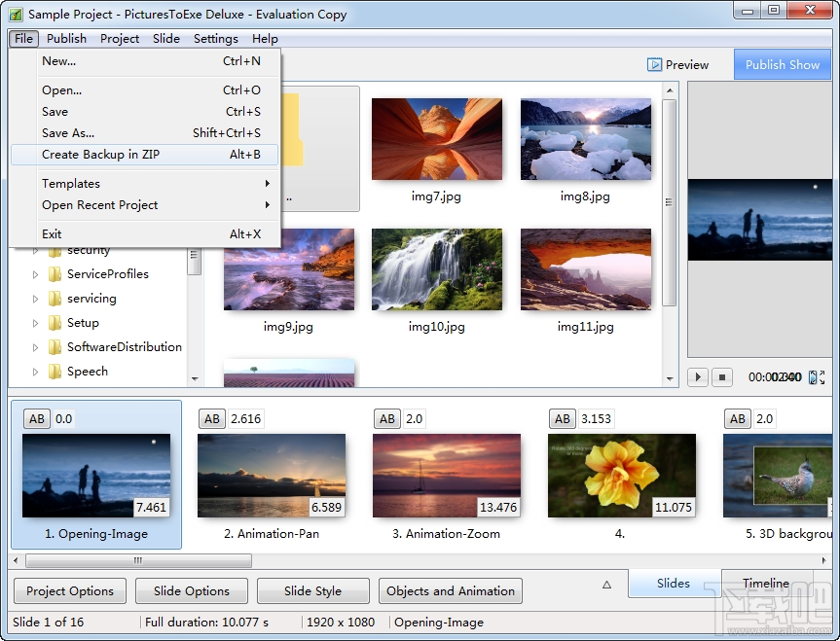Click the AB transition icon on slide 1

pyautogui.click(x=36, y=418)
